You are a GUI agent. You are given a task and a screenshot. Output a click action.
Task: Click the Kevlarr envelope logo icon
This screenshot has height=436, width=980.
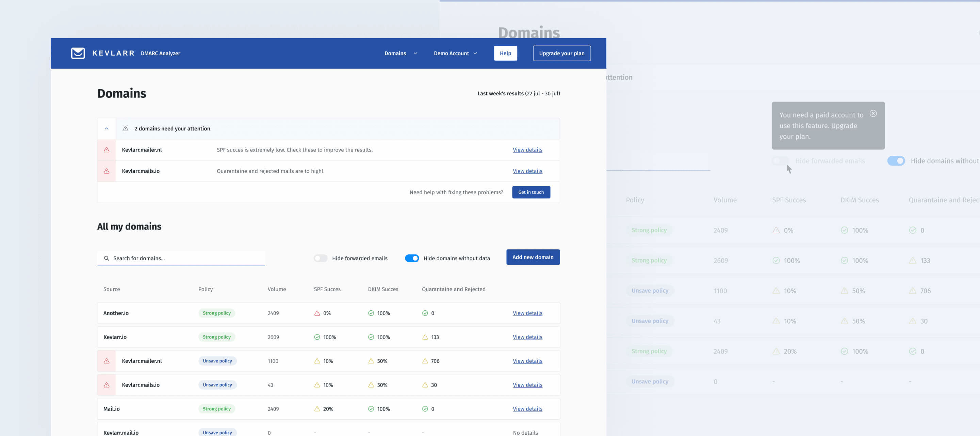(78, 53)
